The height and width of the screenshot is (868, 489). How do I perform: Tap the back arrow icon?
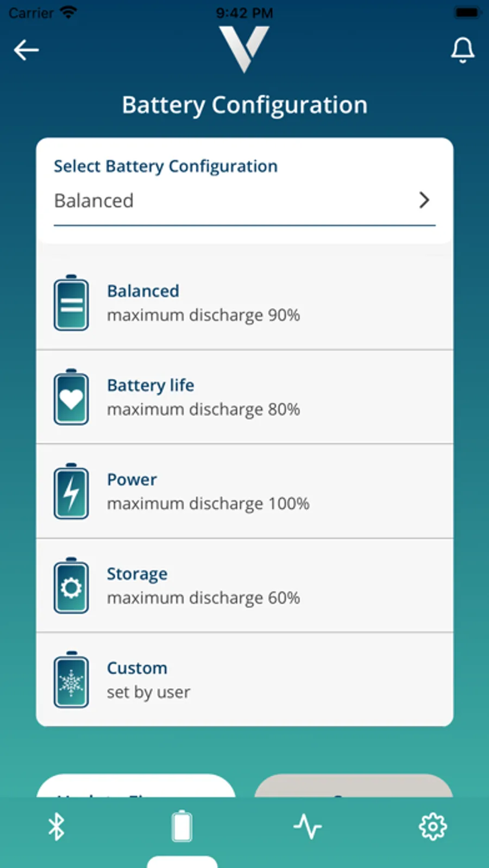click(x=26, y=50)
